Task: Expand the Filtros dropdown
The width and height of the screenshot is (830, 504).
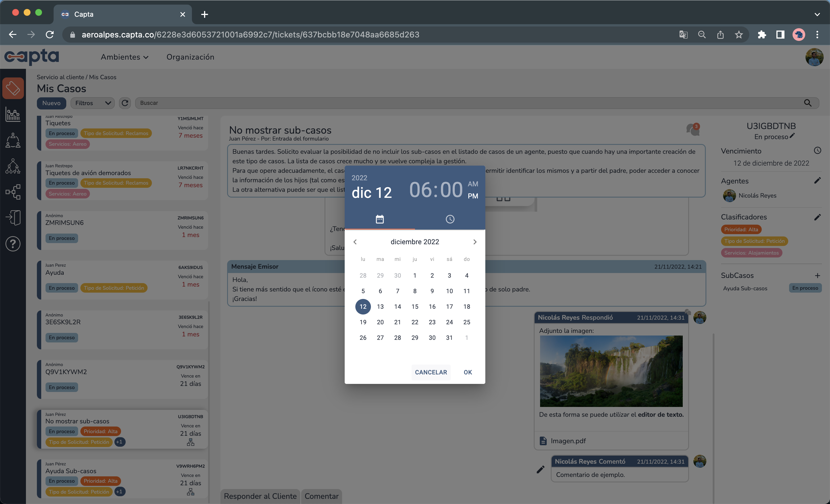Action: [x=93, y=103]
